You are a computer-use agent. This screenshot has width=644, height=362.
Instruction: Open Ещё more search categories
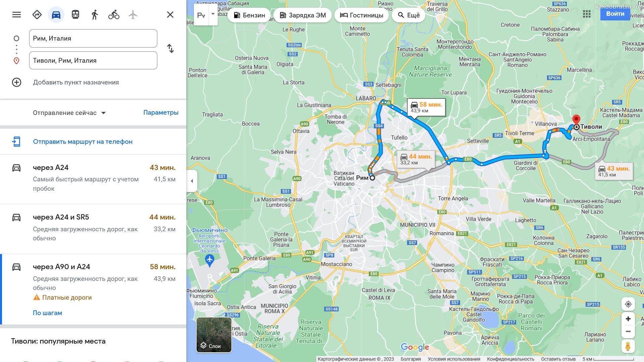(x=409, y=15)
